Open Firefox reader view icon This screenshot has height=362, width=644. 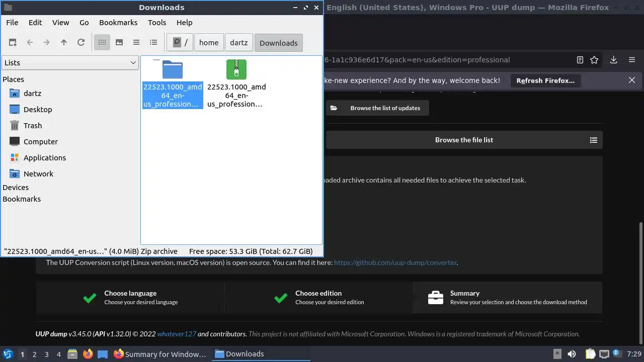[x=580, y=60]
